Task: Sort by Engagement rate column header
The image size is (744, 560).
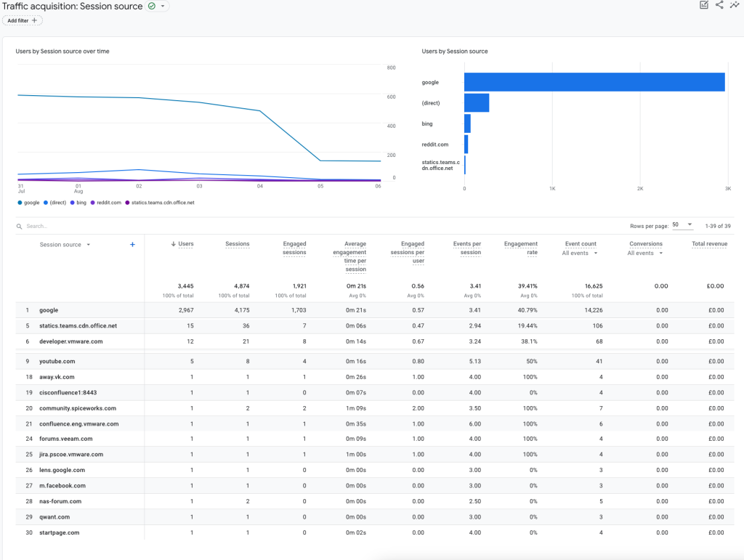Action: [520, 248]
